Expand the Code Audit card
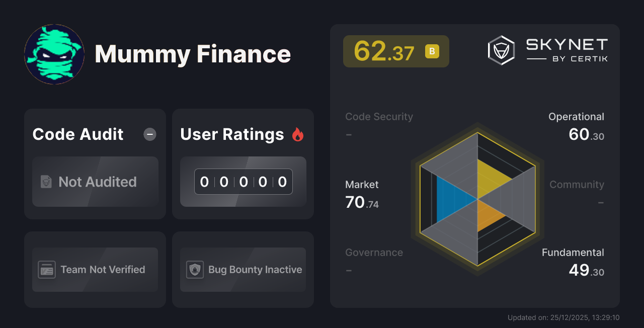 click(95, 134)
